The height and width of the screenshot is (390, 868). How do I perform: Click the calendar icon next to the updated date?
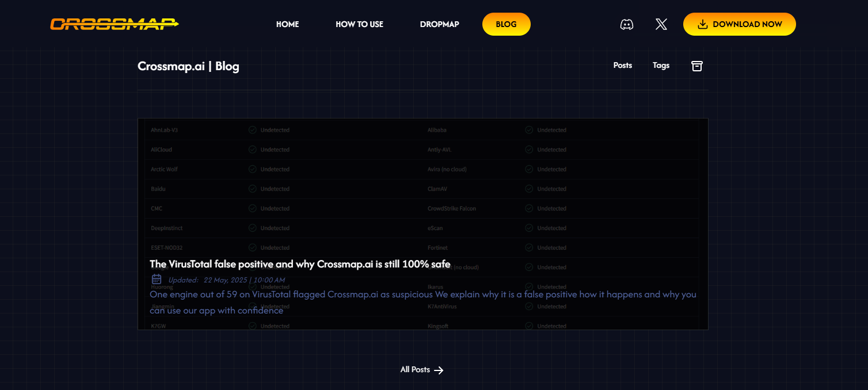tap(157, 279)
